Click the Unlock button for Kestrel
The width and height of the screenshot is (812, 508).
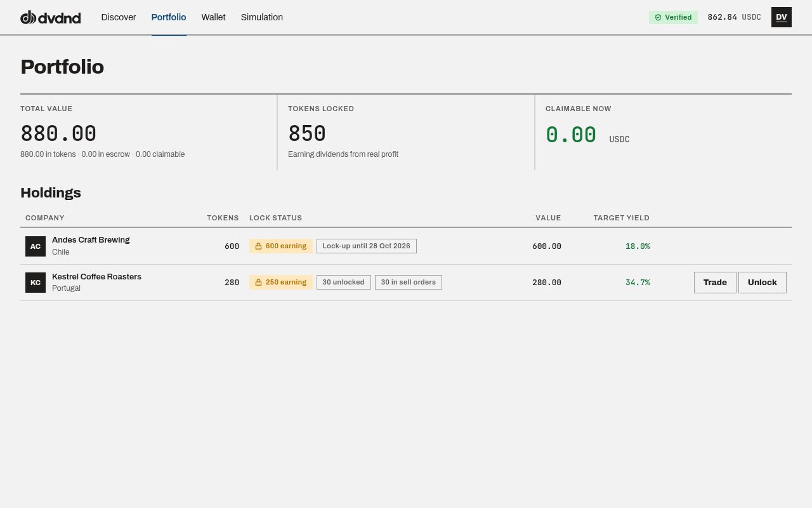[x=763, y=283]
